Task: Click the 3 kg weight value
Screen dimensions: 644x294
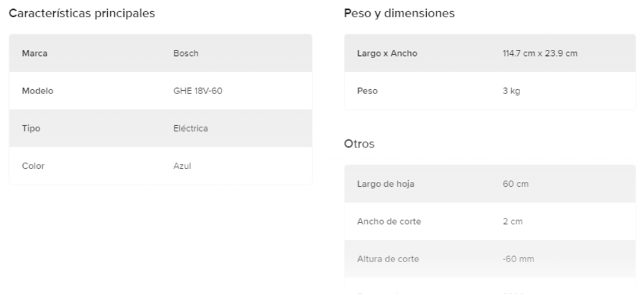Action: 510,91
